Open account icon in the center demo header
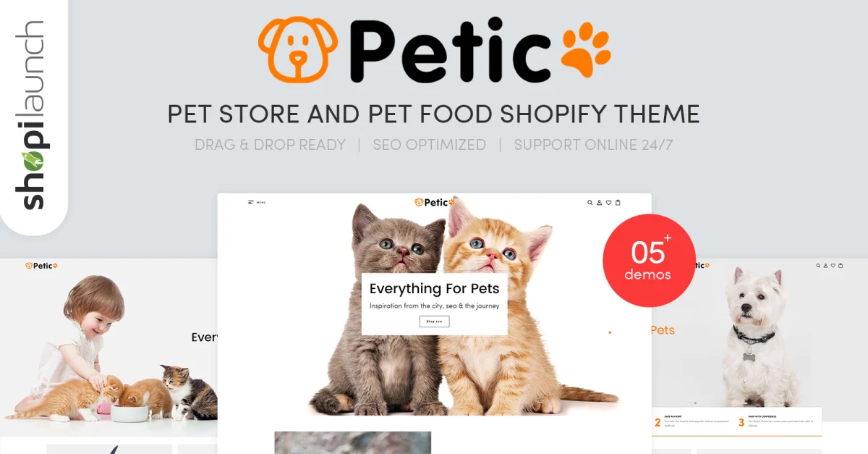The width and height of the screenshot is (868, 454). pos(599,203)
